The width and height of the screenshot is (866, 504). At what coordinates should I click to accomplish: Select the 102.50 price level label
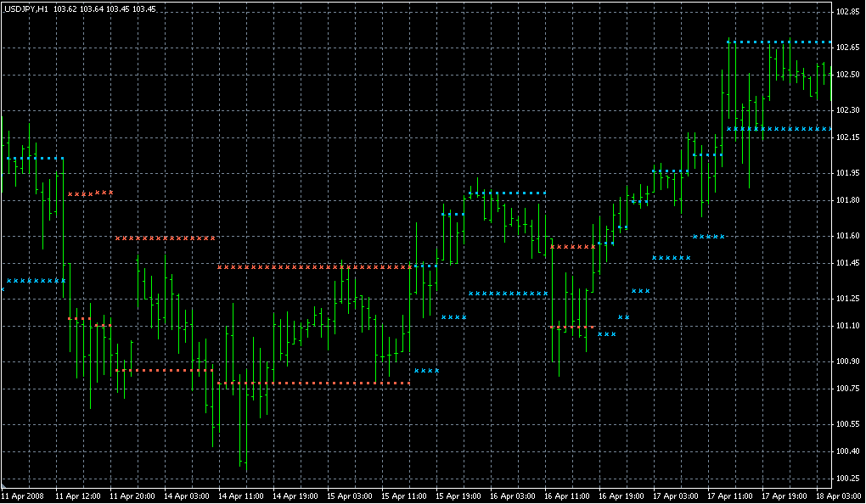tap(847, 75)
